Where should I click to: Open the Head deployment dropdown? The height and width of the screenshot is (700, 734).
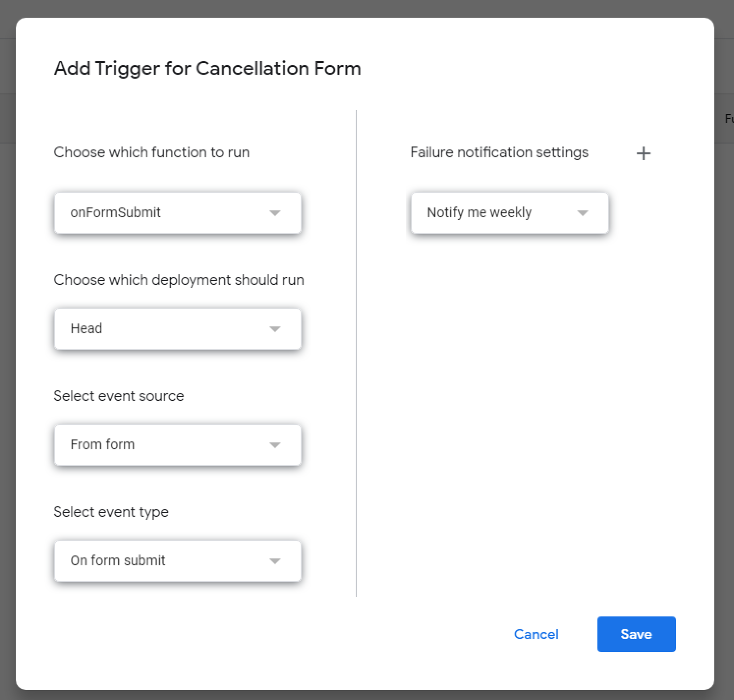click(x=177, y=329)
